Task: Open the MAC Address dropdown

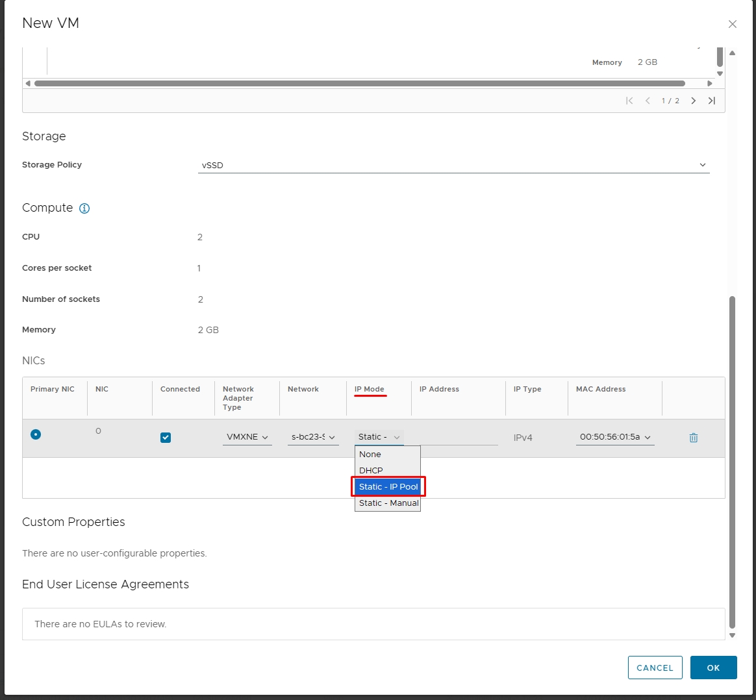Action: pos(615,437)
